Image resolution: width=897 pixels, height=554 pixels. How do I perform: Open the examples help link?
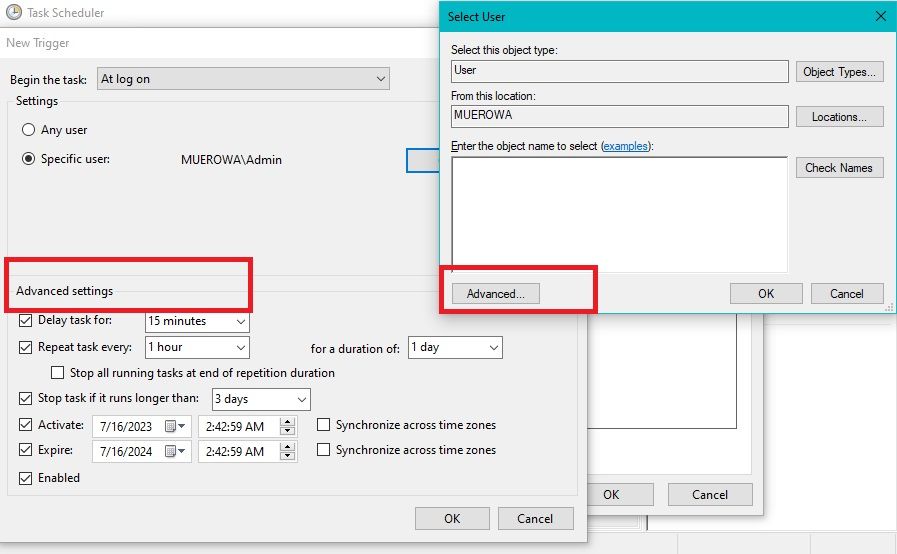tap(625, 146)
